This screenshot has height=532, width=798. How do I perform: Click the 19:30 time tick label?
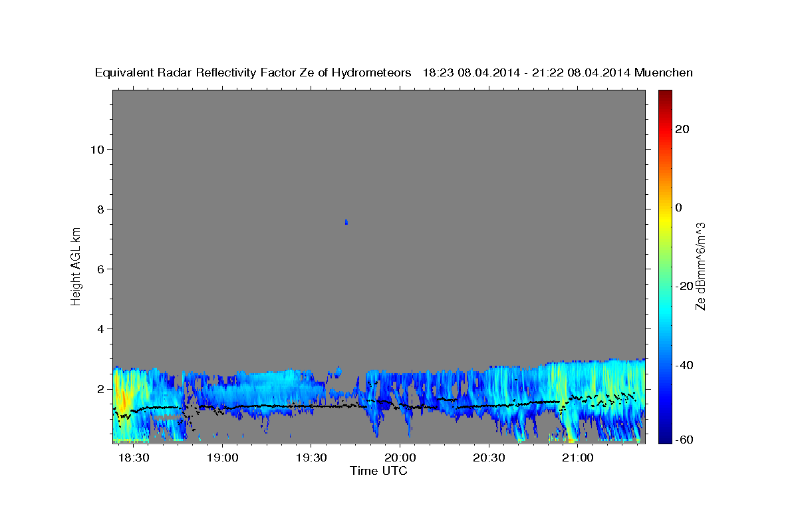pyautogui.click(x=311, y=458)
